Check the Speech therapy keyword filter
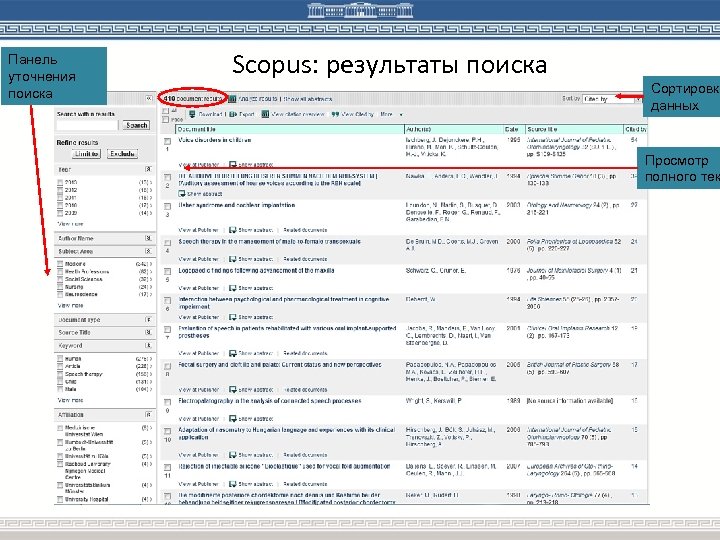The width and height of the screenshot is (720, 540). [x=60, y=374]
